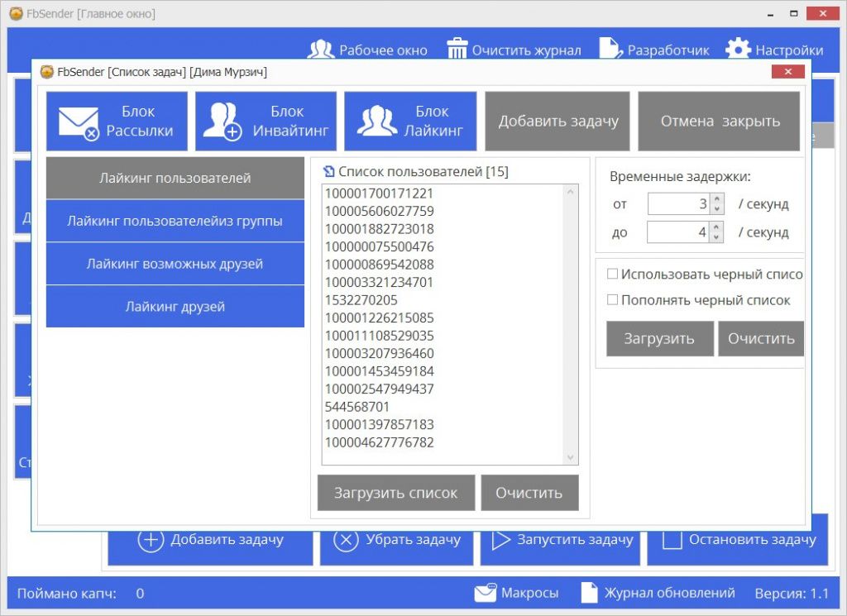The image size is (847, 616).
Task: Click Макросы label in status bar
Action: (x=530, y=593)
